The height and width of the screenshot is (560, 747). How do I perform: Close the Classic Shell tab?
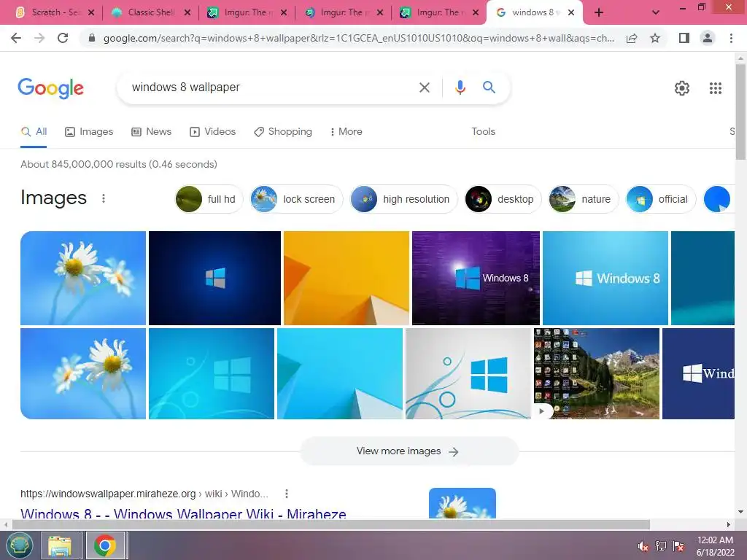coord(187,13)
